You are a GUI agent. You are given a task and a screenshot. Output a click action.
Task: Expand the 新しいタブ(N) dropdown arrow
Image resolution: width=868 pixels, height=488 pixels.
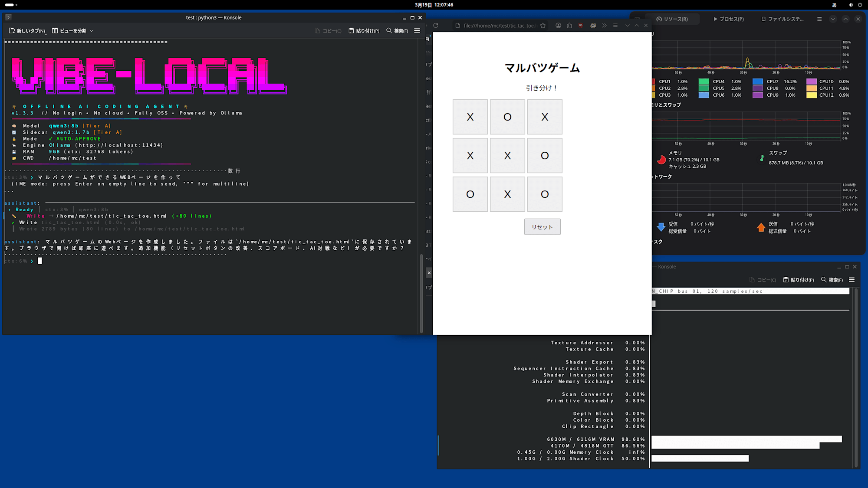click(46, 34)
